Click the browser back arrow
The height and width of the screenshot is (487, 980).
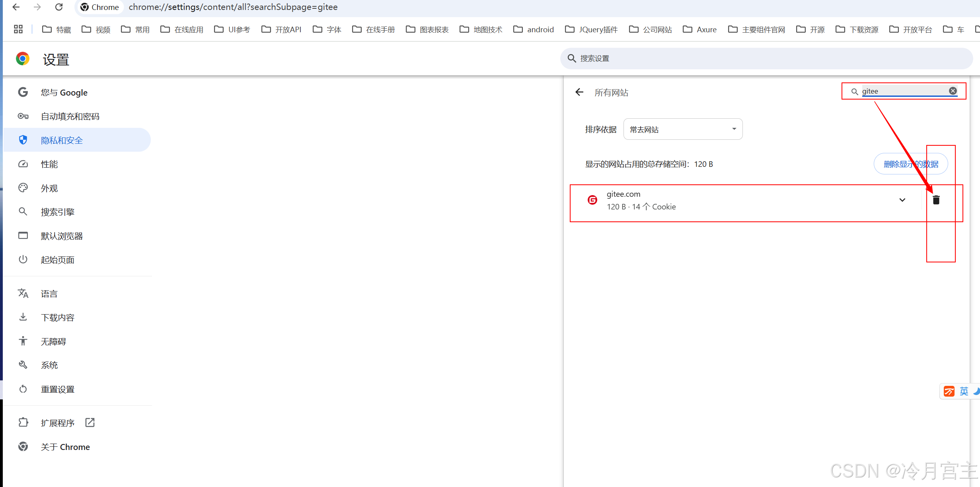point(16,7)
